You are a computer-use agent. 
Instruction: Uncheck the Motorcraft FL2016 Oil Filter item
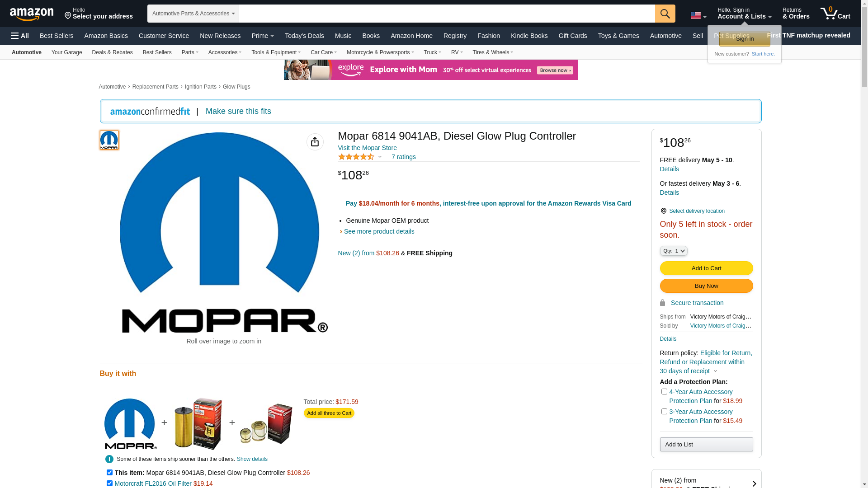(x=109, y=483)
